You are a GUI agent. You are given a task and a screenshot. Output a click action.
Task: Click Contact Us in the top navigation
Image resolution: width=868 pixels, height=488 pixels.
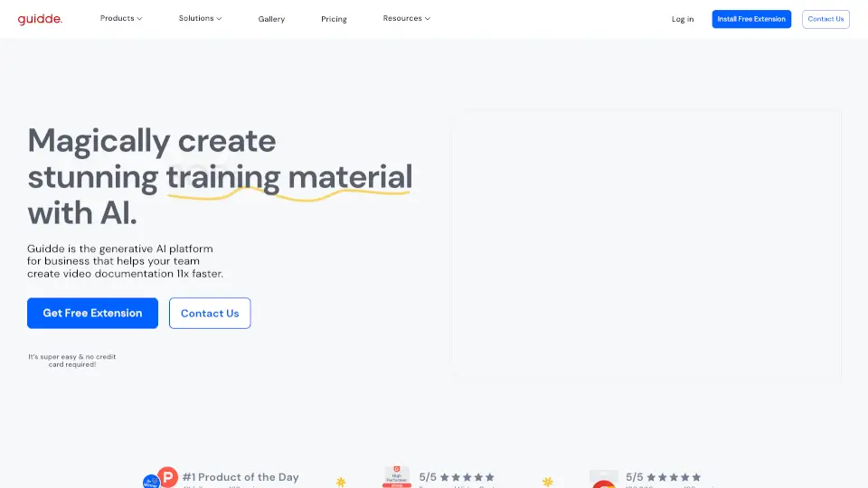(x=826, y=19)
